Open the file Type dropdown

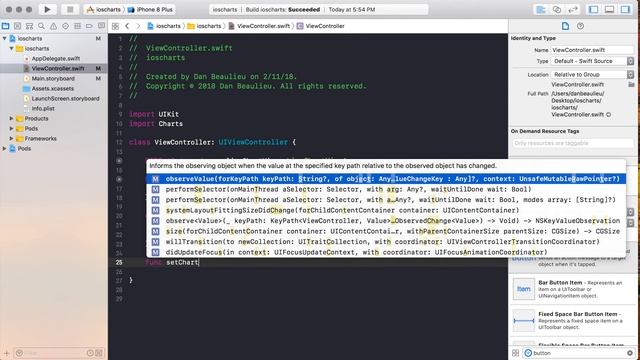[x=593, y=61]
